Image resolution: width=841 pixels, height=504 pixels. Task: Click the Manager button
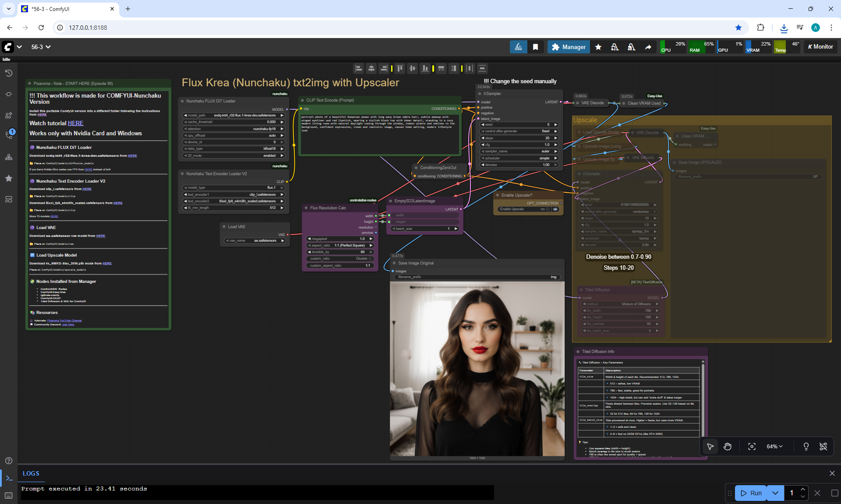tap(568, 47)
